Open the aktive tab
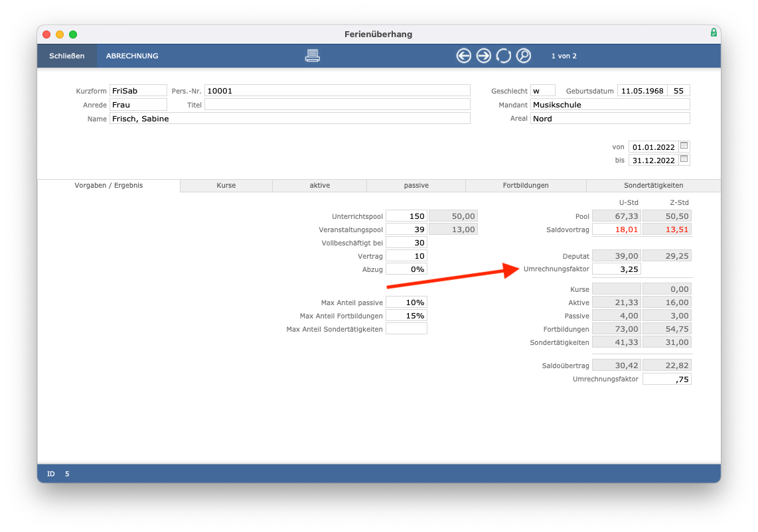 (x=319, y=186)
